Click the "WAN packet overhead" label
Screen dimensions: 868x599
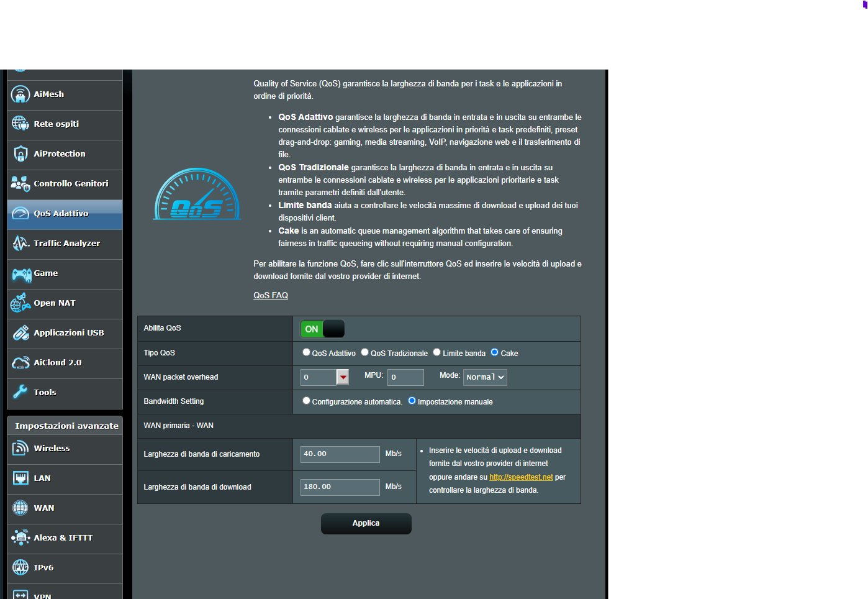coord(181,377)
